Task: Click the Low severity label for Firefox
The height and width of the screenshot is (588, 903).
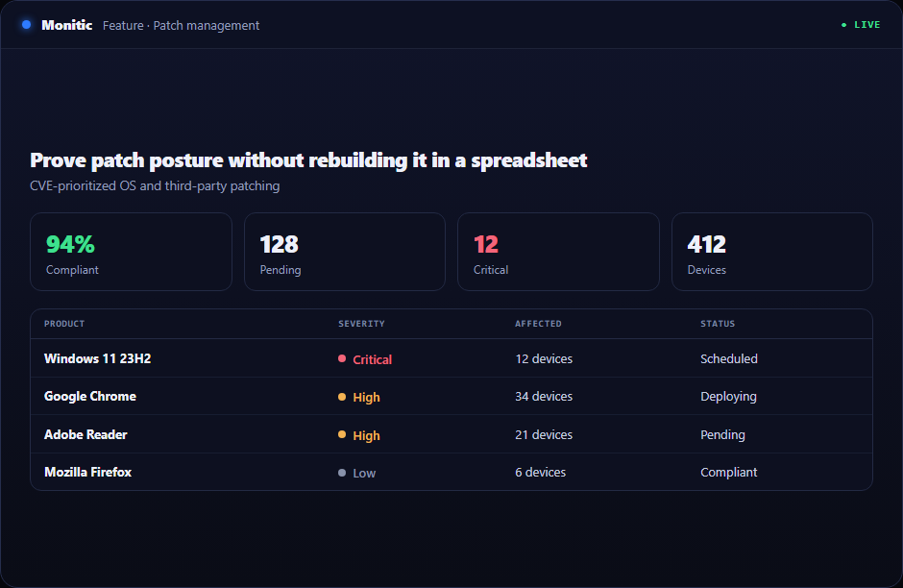Action: click(364, 474)
